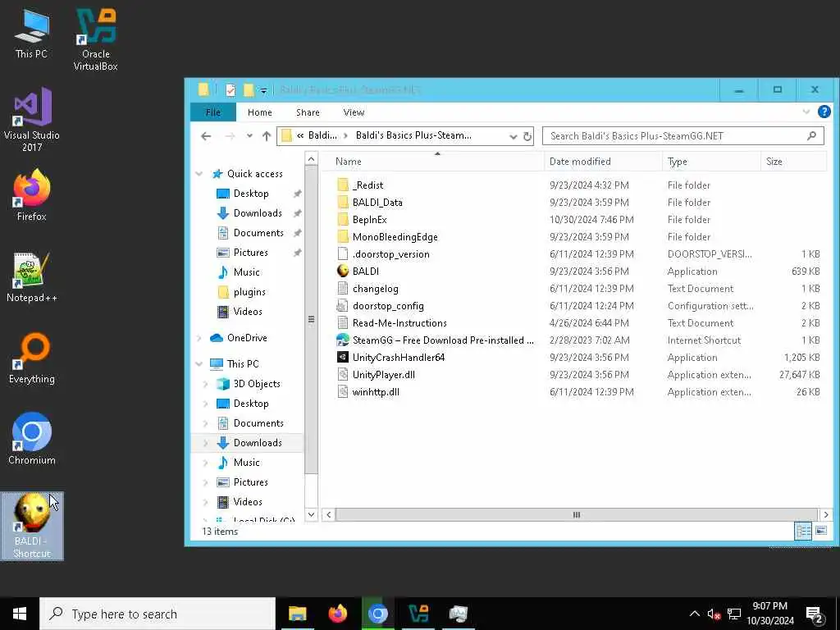Image resolution: width=840 pixels, height=630 pixels.
Task: Expand the 3D Objects tree node
Action: [x=206, y=384]
